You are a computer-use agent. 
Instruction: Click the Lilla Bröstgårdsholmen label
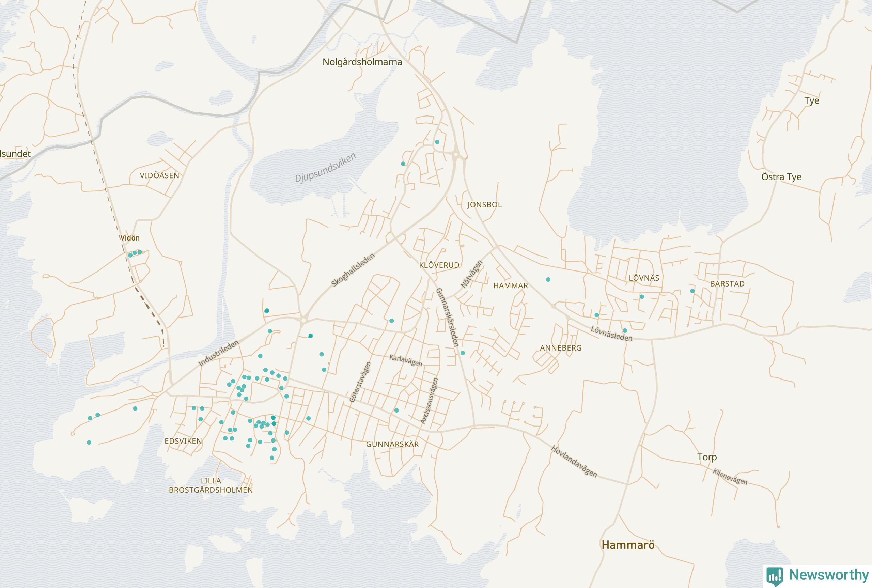click(211, 485)
